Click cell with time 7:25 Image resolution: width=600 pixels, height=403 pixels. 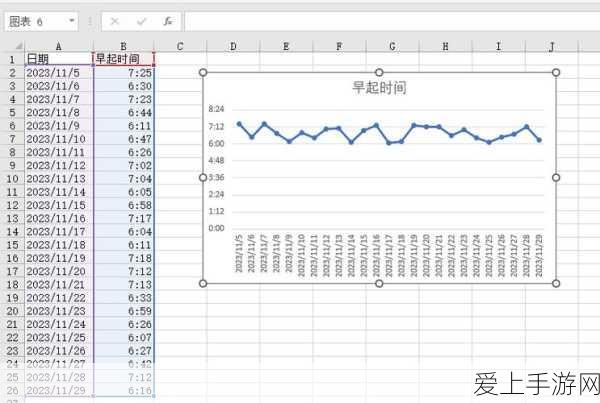point(124,73)
